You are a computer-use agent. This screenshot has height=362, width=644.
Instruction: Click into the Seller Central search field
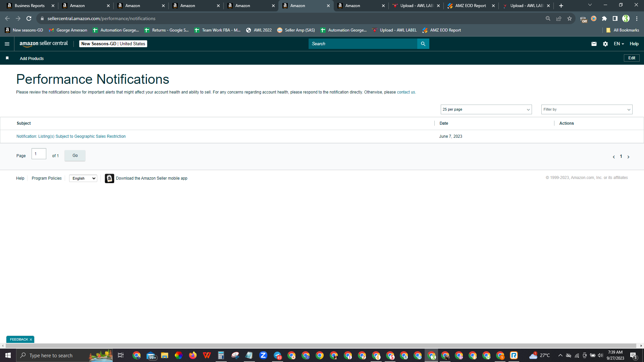click(x=363, y=44)
